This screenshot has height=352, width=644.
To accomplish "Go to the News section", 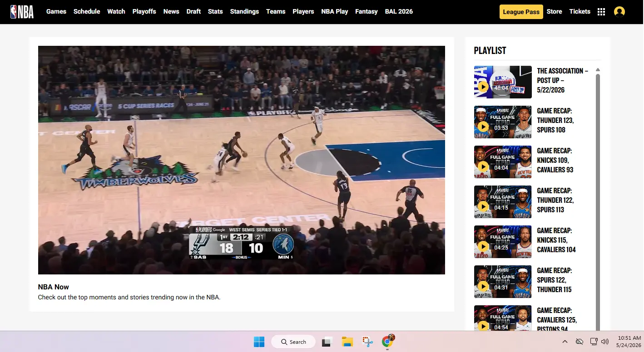I will (x=171, y=11).
